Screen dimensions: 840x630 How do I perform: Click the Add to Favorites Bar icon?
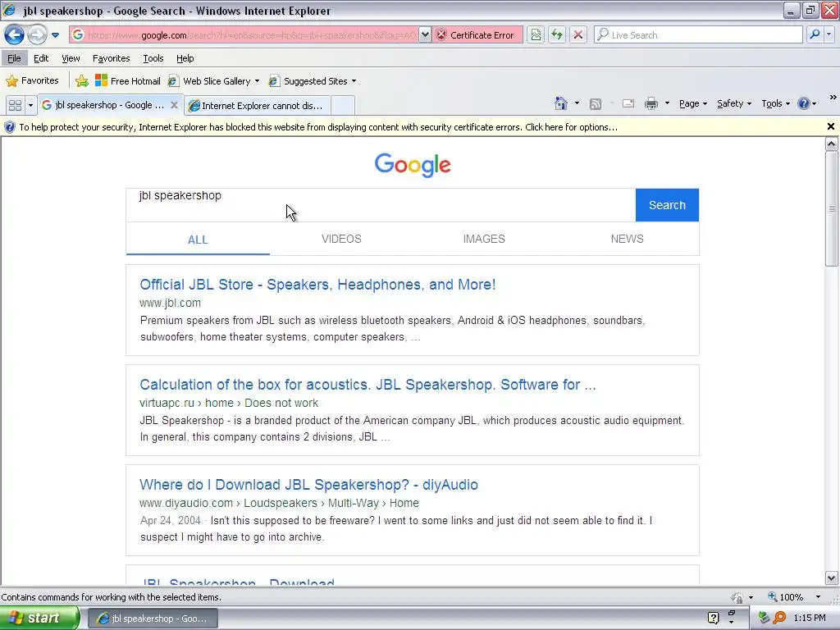click(x=81, y=81)
